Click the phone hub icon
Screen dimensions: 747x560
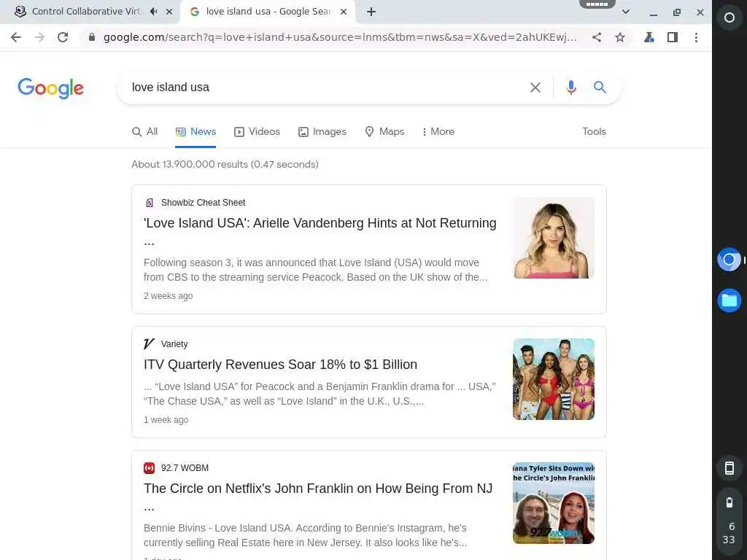point(729,468)
